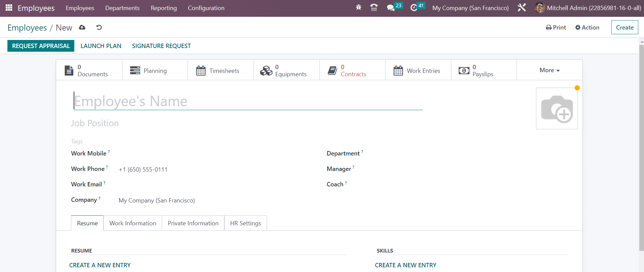
Task: Discard changes with the undo icon
Action: click(99, 28)
